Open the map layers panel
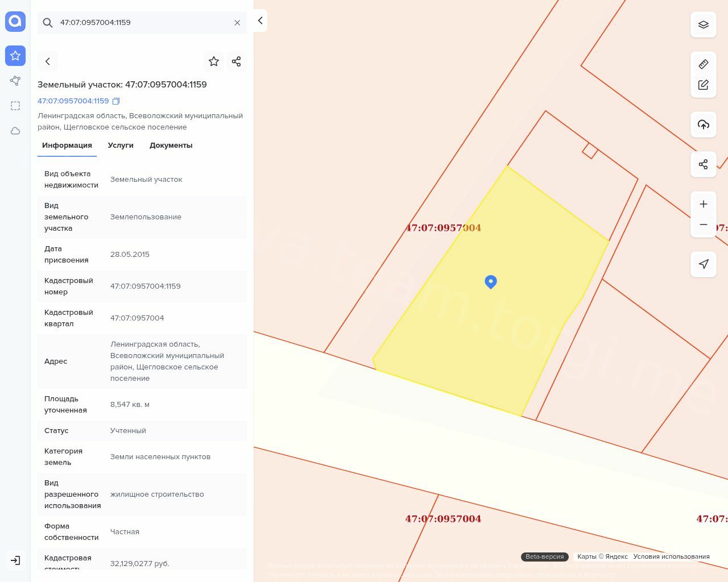Viewport: 728px width, 582px height. tap(704, 24)
